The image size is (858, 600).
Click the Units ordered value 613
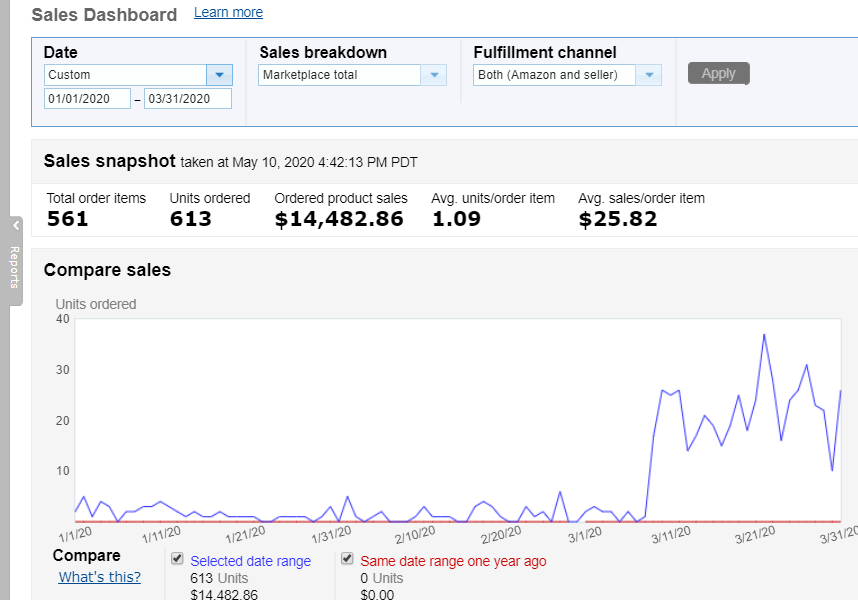pyautogui.click(x=191, y=219)
